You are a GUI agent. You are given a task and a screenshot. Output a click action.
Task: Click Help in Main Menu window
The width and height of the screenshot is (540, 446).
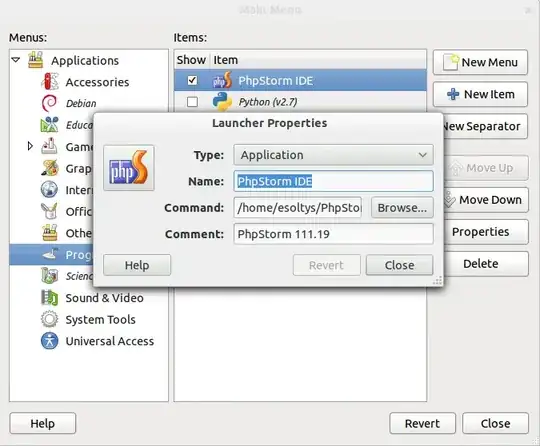click(43, 423)
